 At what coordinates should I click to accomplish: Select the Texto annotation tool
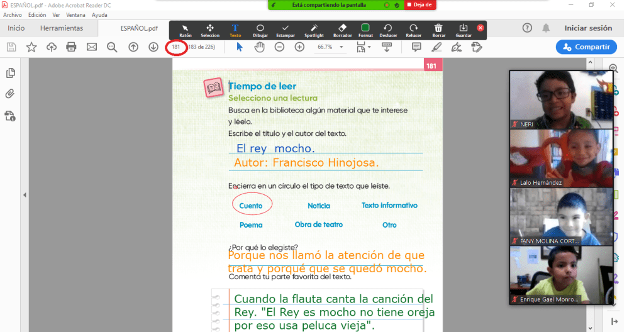pos(235,30)
